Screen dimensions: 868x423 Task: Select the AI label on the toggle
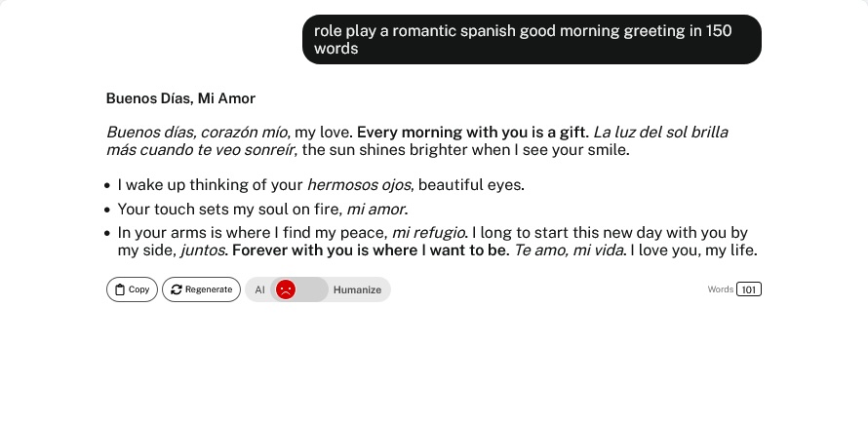pos(259,289)
